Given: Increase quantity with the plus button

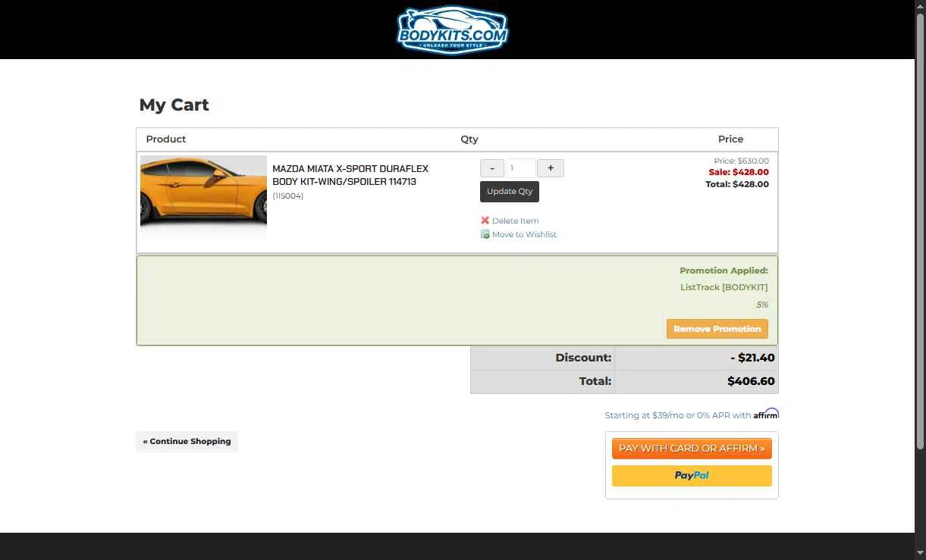Looking at the screenshot, I should click(551, 168).
